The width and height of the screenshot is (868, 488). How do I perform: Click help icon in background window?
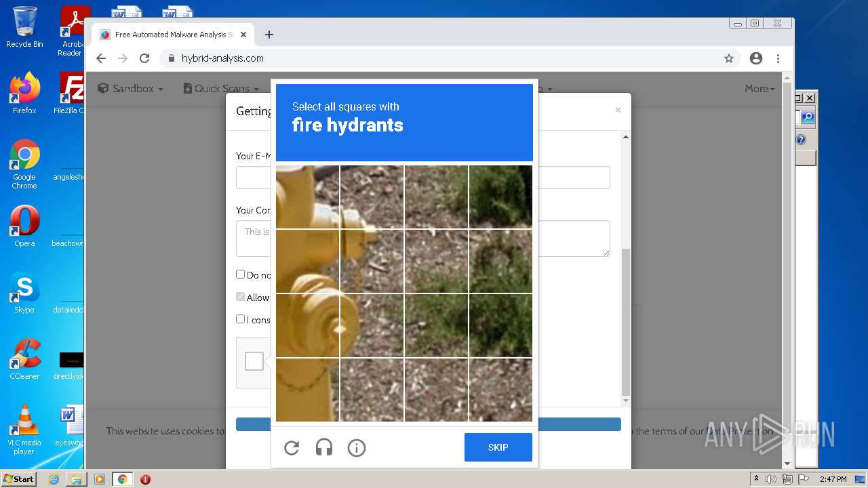801,140
